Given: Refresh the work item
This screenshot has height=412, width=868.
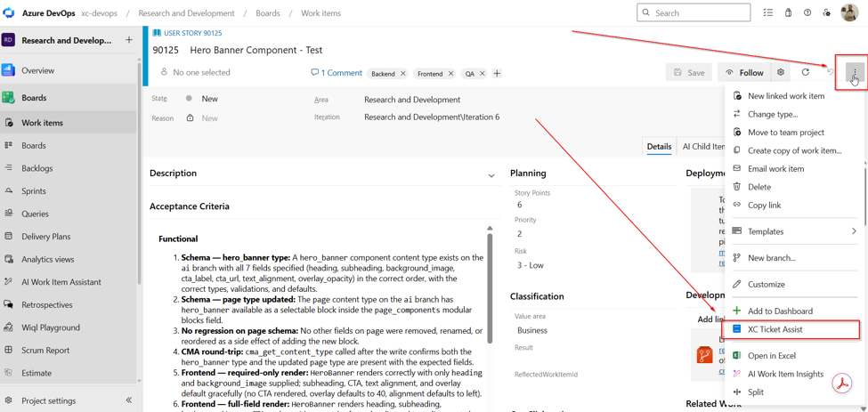Looking at the screenshot, I should (806, 72).
